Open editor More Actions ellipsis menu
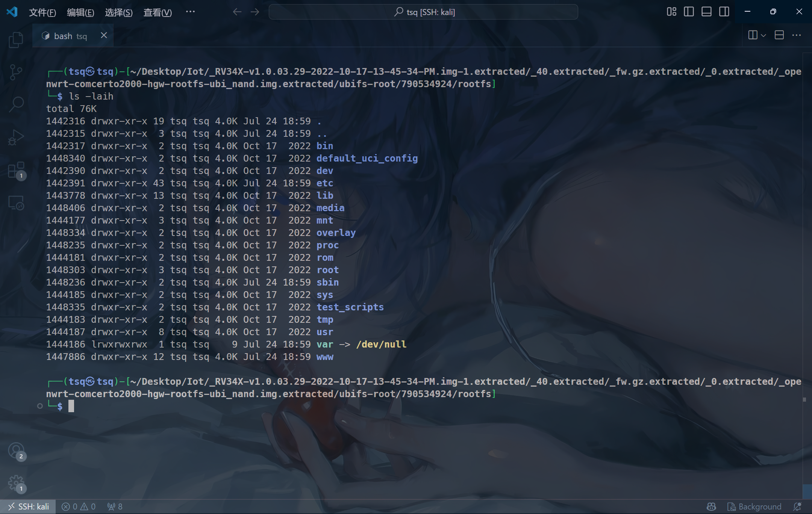Image resolution: width=812 pixels, height=514 pixels. pyautogui.click(x=797, y=35)
